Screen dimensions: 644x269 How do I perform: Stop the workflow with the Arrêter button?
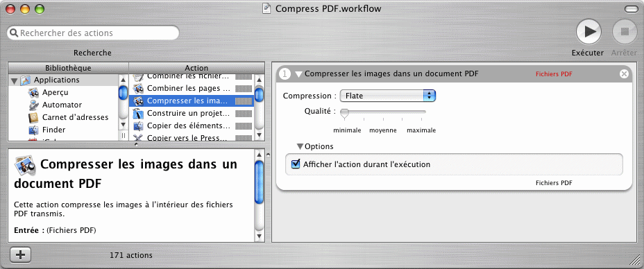(x=625, y=32)
